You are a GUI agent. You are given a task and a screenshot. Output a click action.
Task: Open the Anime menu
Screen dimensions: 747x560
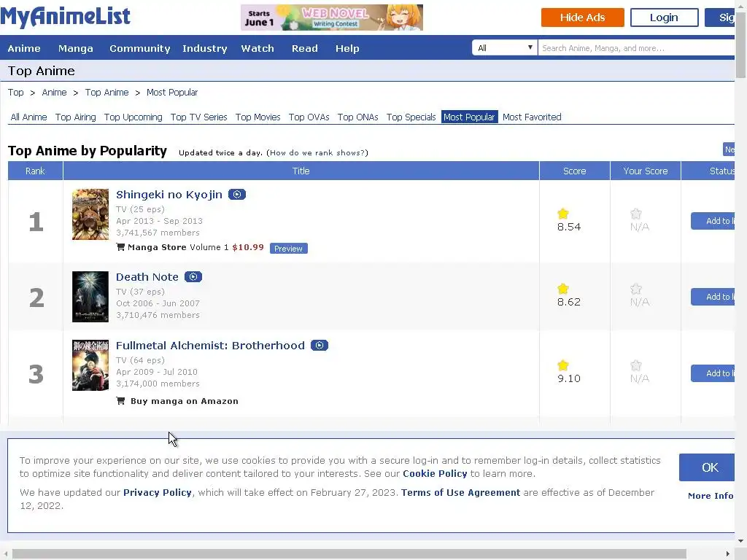24,48
